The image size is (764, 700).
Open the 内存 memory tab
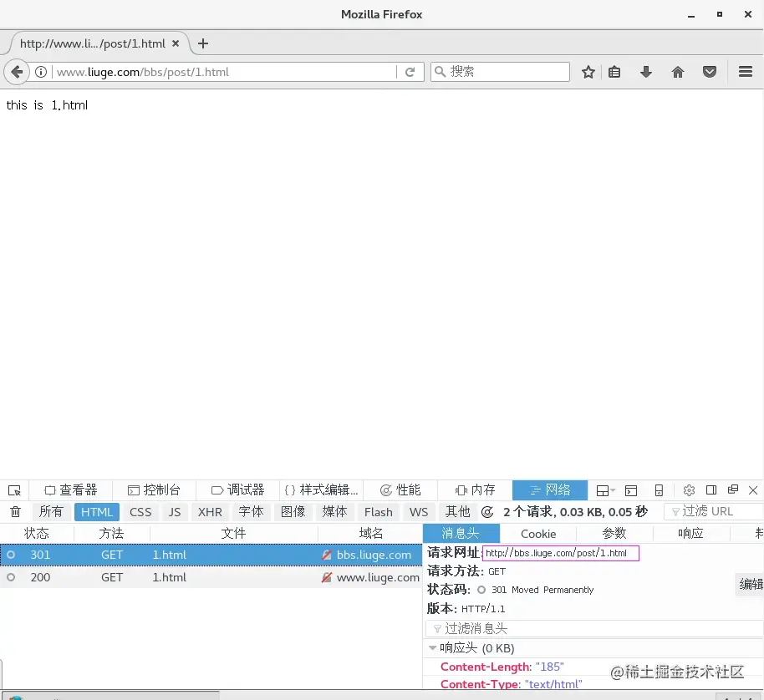(475, 490)
